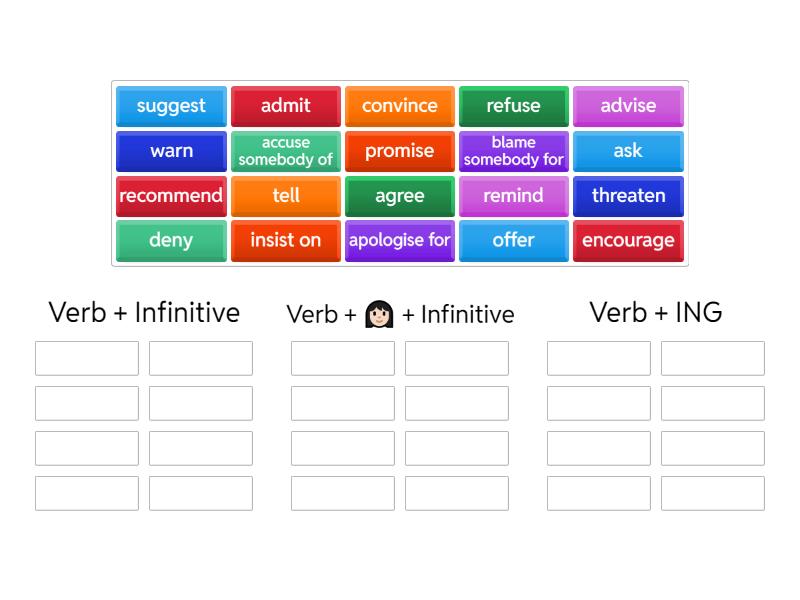Click the 'Verb + ING' column heading
Screen dimensions: 800x600
[656, 312]
